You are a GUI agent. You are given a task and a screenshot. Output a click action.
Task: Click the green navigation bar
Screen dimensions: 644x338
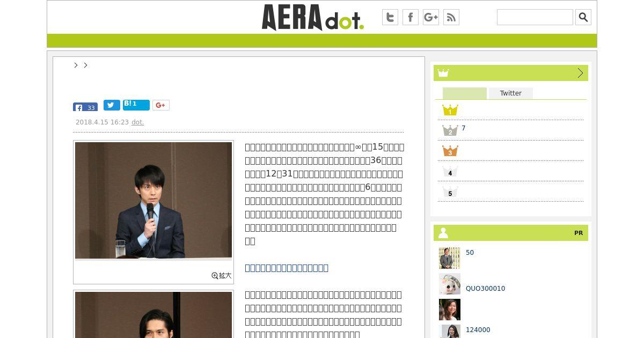322,41
